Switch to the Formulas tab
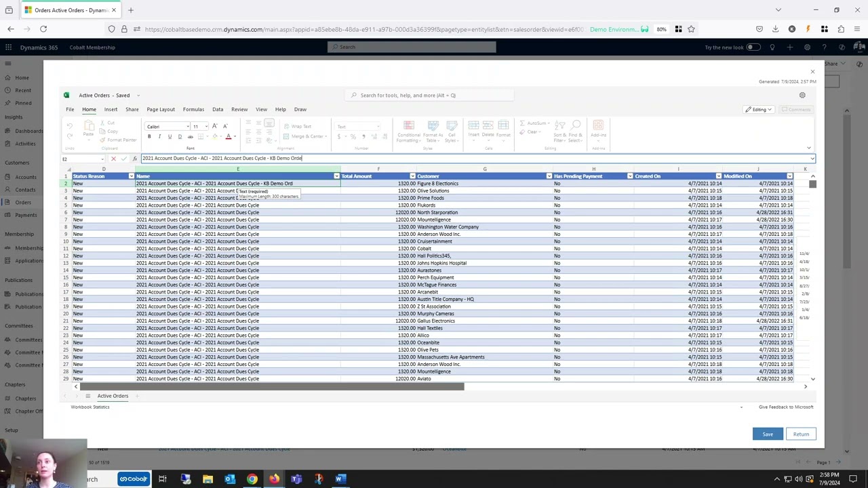Screen dimensions: 868x488 193,109
